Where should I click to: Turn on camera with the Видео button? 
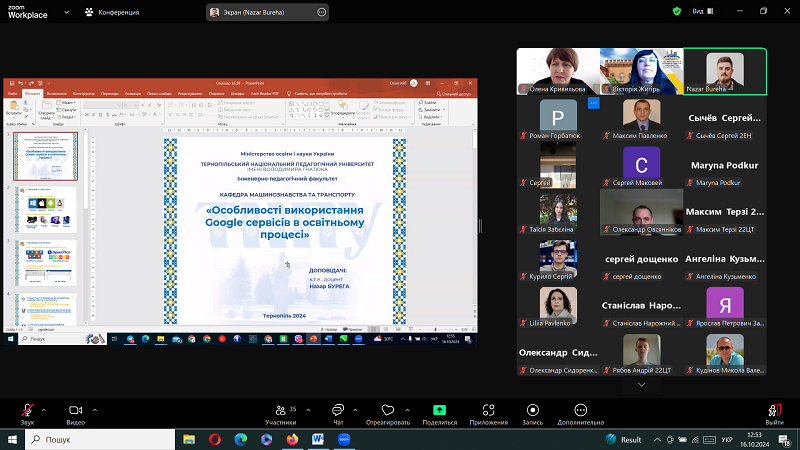(76, 414)
